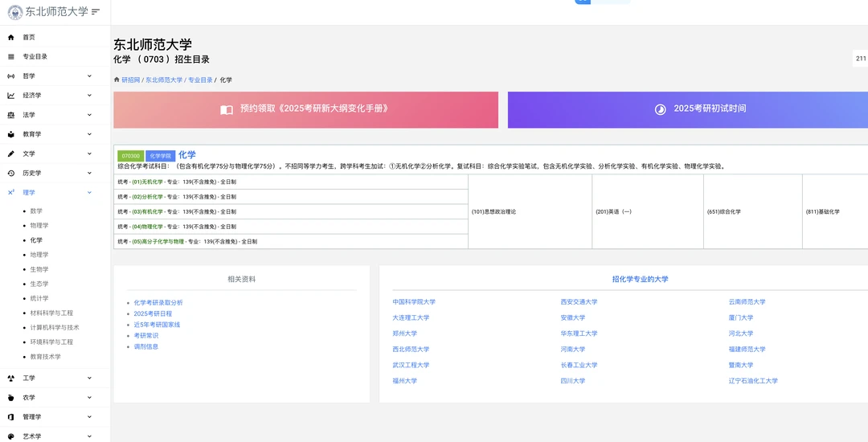Image resolution: width=868 pixels, height=442 pixels.
Task: Open 预约领取2025考研新大纲变化手册 banner
Action: click(x=305, y=109)
